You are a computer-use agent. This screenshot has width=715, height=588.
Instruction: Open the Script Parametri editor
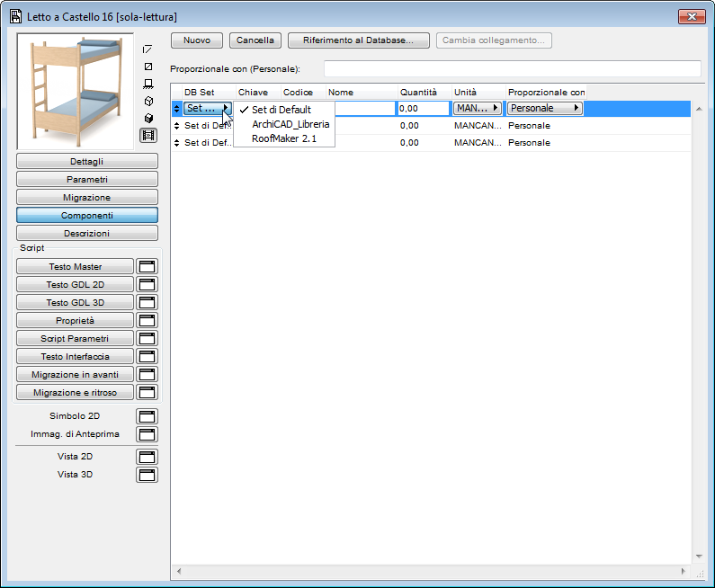pyautogui.click(x=76, y=338)
